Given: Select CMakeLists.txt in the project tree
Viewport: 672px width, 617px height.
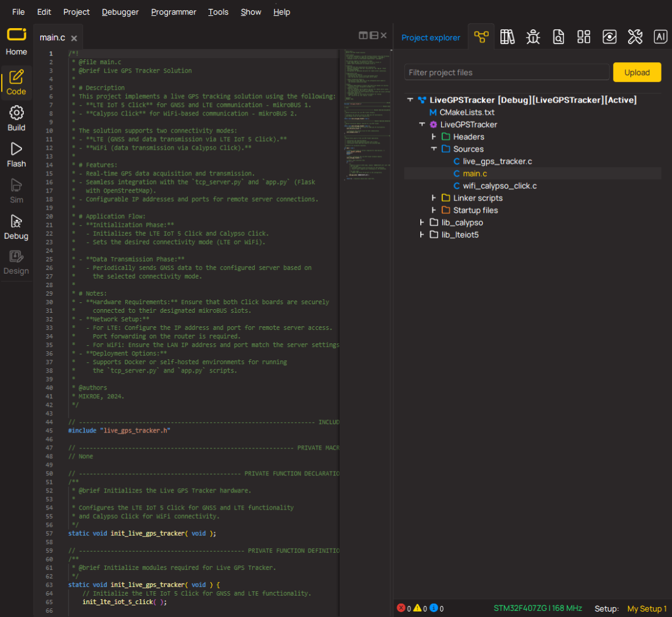Looking at the screenshot, I should pyautogui.click(x=467, y=112).
